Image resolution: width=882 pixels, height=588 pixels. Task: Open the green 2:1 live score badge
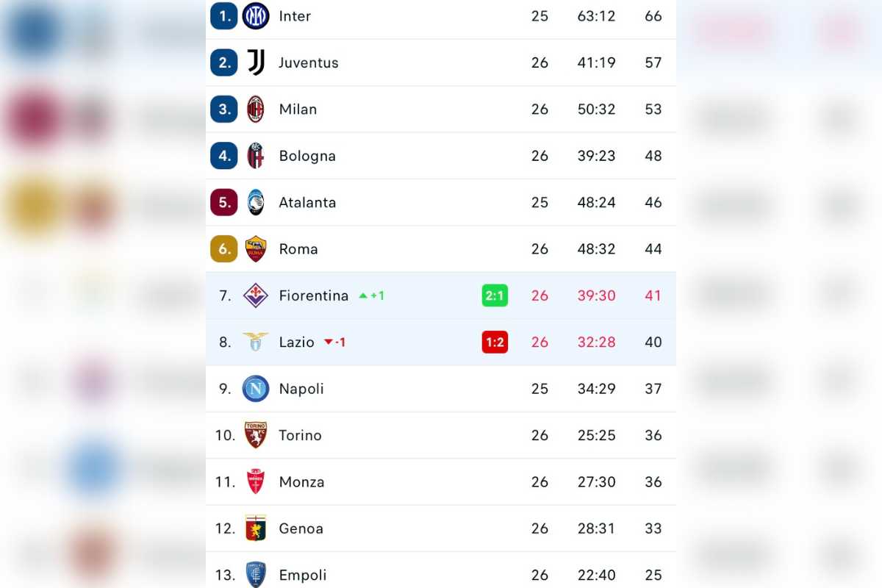pyautogui.click(x=495, y=295)
